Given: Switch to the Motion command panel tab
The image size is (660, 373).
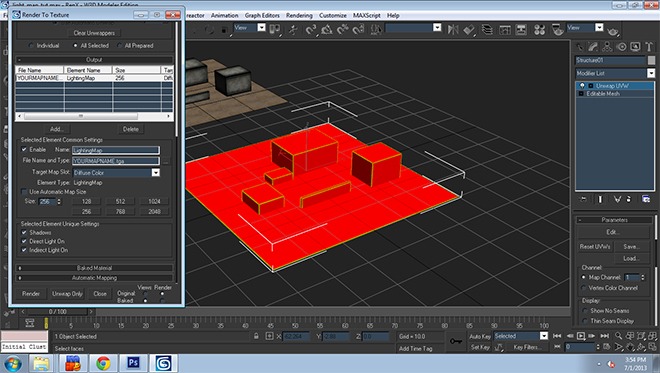Looking at the screenshot, I should 621,47.
